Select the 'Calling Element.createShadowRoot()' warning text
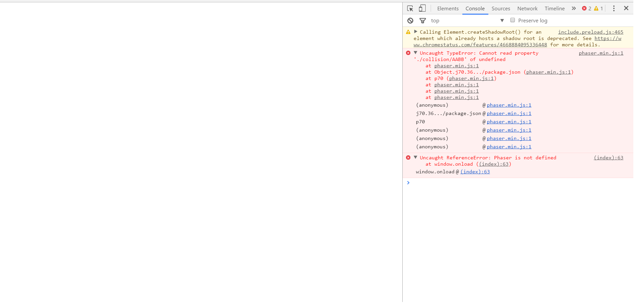The image size is (644, 303). pyautogui.click(x=470, y=32)
